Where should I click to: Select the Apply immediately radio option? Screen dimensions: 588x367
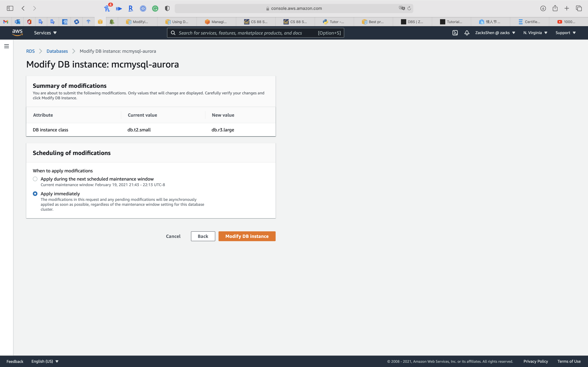point(35,194)
